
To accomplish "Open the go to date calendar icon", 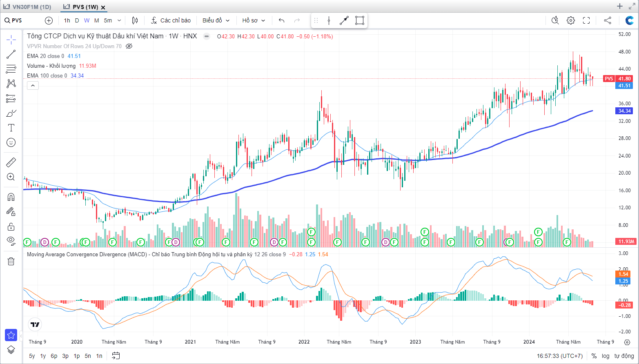I will 116,356.
